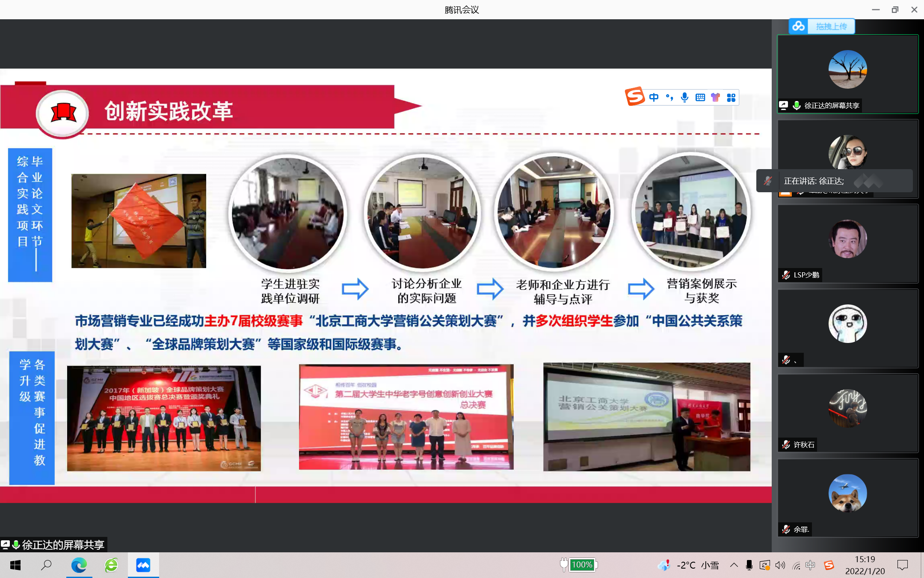Image resolution: width=924 pixels, height=578 pixels.
Task: Open Sogou skin shirt icon
Action: pos(715,98)
